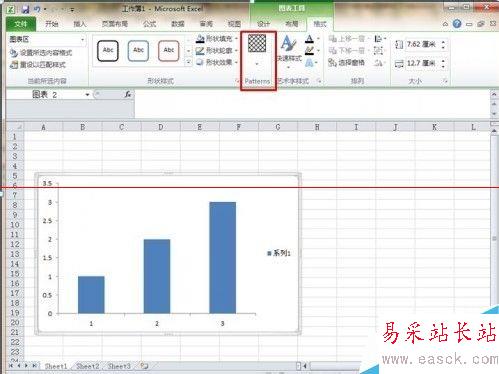The width and height of the screenshot is (499, 374).
Task: Click the Patterns checkered fill icon
Action: [x=257, y=43]
